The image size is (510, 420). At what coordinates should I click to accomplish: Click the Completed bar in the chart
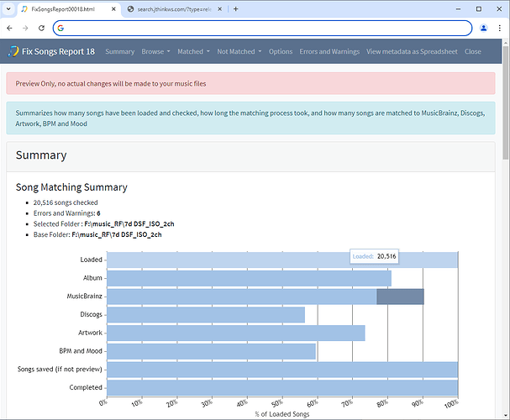[x=282, y=388]
